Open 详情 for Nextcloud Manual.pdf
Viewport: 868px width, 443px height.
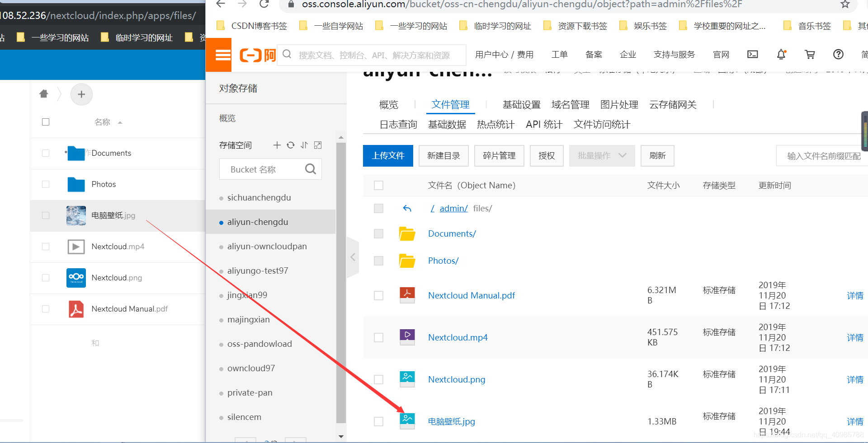(855, 296)
